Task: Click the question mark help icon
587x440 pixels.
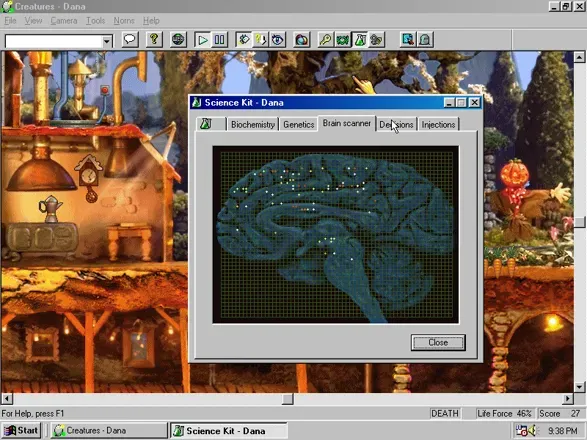Action: click(154, 39)
